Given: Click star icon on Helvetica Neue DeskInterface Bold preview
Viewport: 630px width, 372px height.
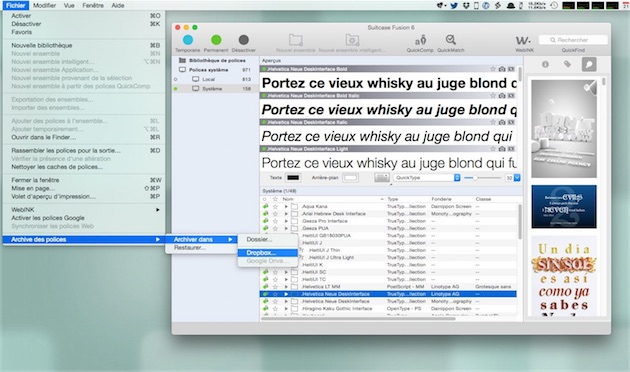Looking at the screenshot, I should (x=493, y=69).
